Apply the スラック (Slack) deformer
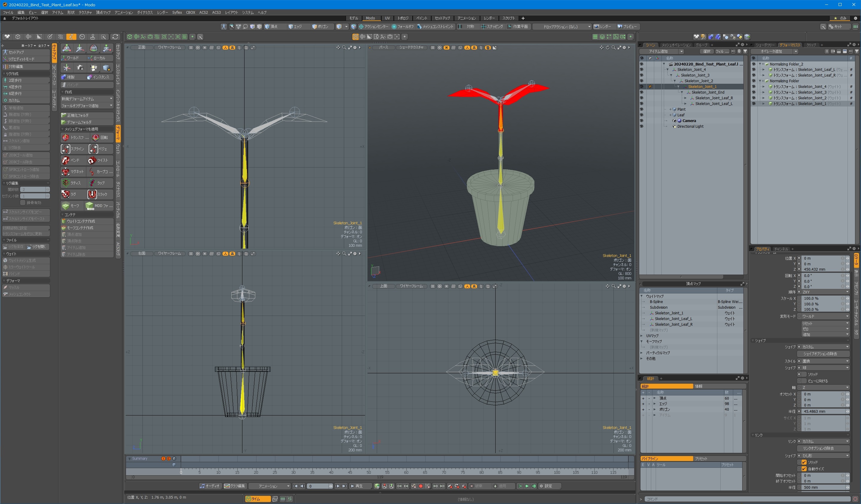Viewport: 861px width, 504px height. coord(101,194)
